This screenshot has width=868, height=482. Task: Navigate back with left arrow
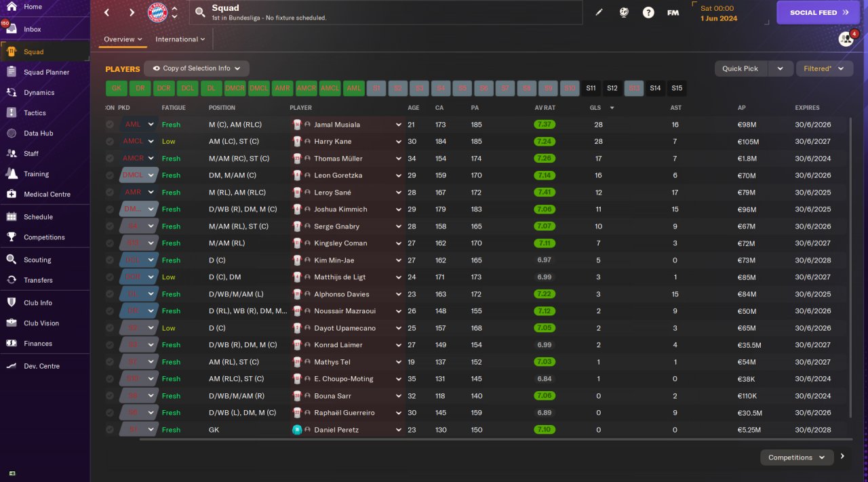click(107, 12)
